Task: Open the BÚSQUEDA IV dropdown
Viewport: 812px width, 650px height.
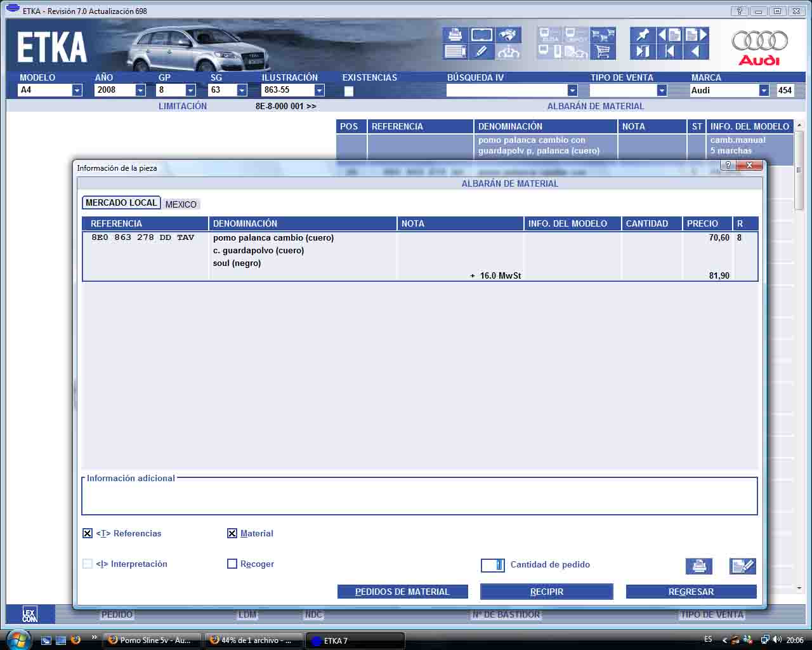Action: click(x=572, y=90)
